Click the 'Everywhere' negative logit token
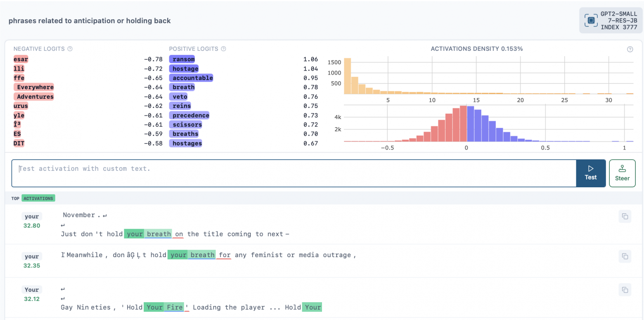The height and width of the screenshot is (320, 644). [35, 87]
